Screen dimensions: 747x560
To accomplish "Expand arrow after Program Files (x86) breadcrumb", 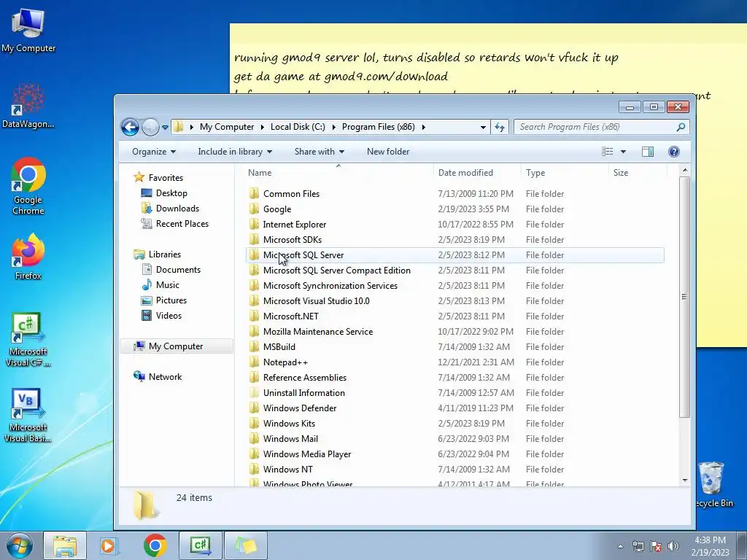I will tap(424, 127).
